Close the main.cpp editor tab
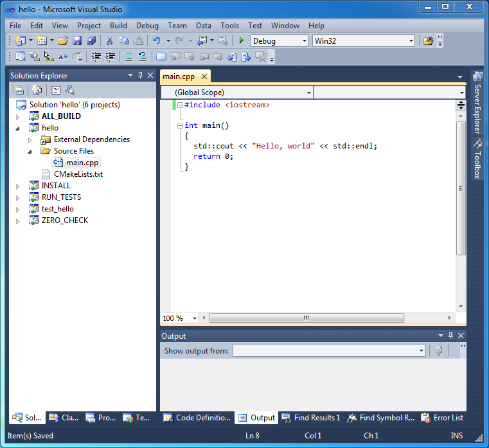The image size is (489, 448). pos(204,76)
